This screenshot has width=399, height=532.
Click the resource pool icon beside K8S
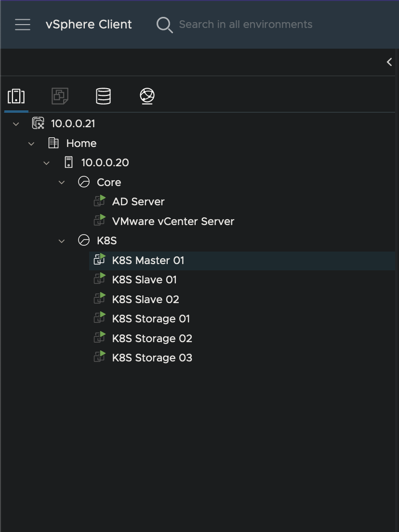(84, 240)
